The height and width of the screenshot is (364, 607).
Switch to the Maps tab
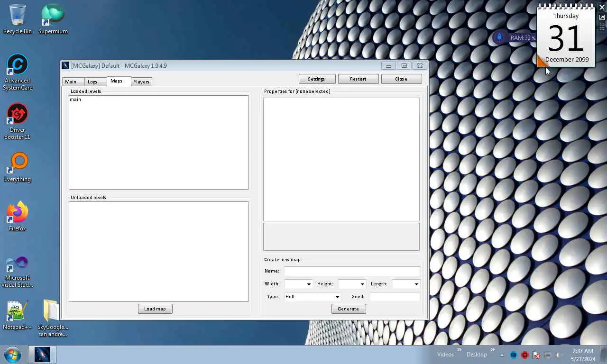(x=119, y=81)
